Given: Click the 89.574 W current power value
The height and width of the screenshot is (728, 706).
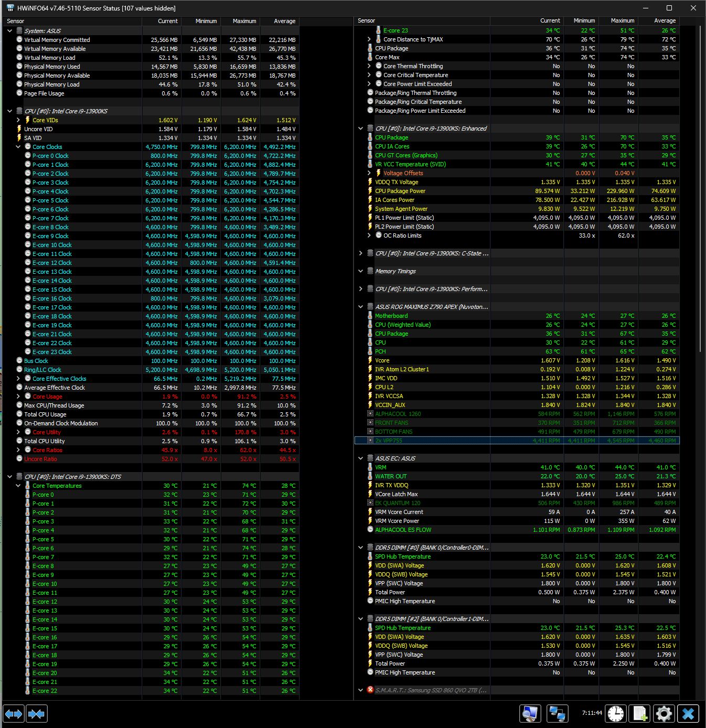Looking at the screenshot, I should [x=547, y=191].
